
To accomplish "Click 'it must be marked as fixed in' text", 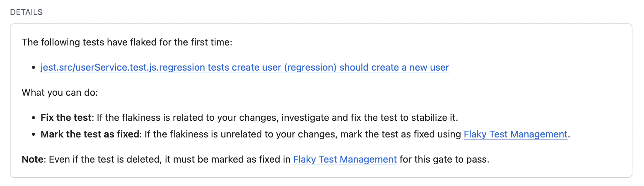I will click(228, 160).
